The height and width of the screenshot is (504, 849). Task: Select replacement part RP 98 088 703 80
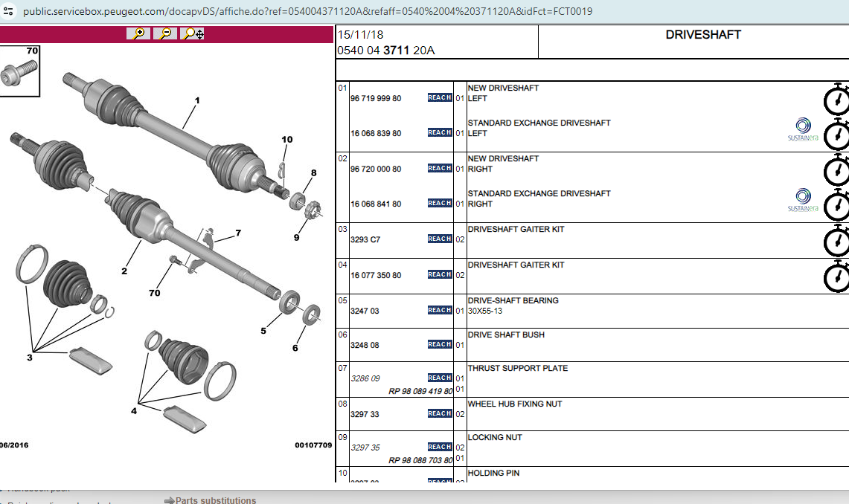point(420,460)
